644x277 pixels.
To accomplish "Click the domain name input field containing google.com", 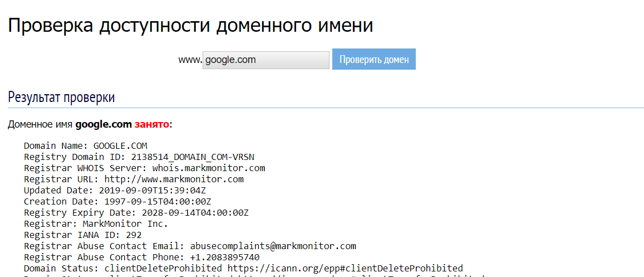I will click(266, 60).
